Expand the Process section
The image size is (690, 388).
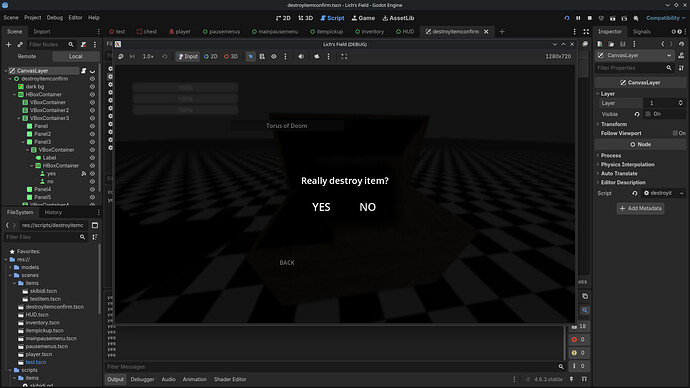point(611,155)
